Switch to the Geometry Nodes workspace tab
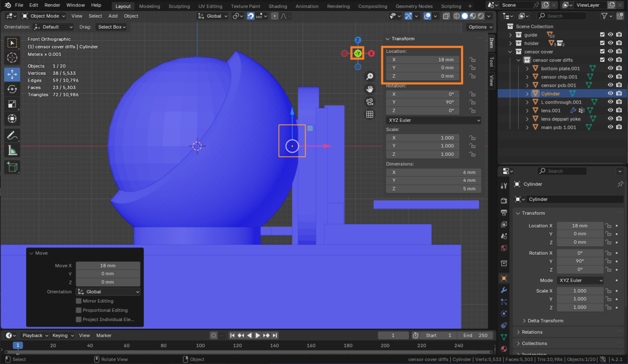This screenshot has width=628, height=364. (414, 6)
